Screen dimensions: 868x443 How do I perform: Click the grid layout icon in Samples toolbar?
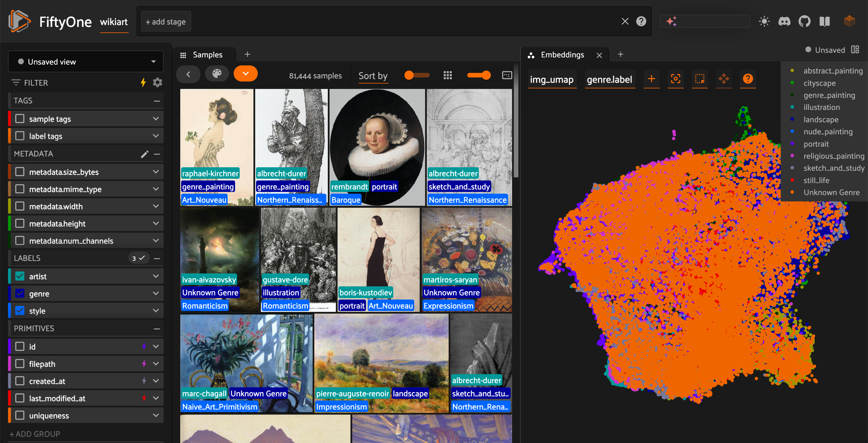tap(447, 75)
